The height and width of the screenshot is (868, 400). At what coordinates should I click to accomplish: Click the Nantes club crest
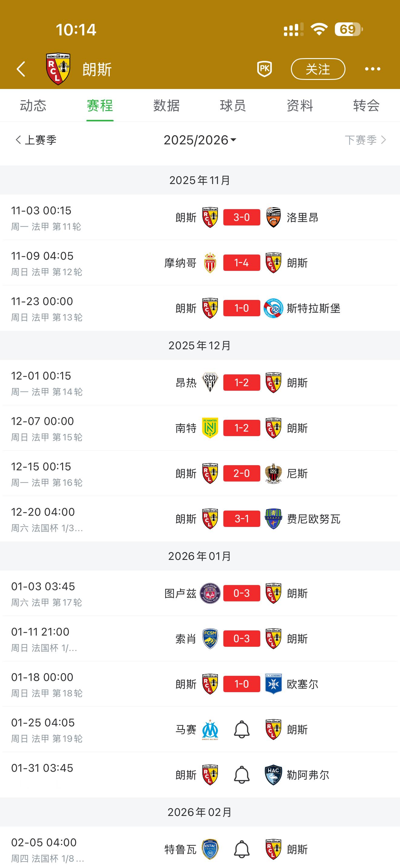tap(210, 428)
